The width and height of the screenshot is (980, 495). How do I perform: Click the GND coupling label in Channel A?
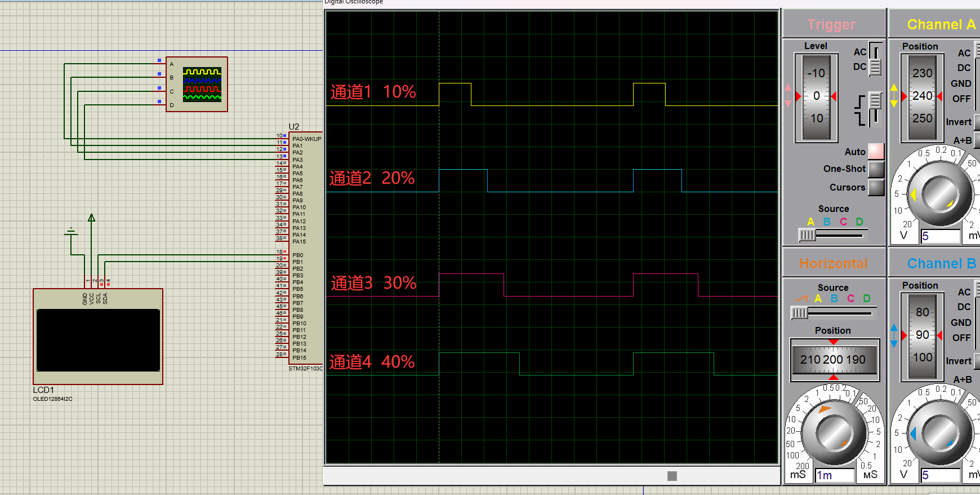point(961,83)
